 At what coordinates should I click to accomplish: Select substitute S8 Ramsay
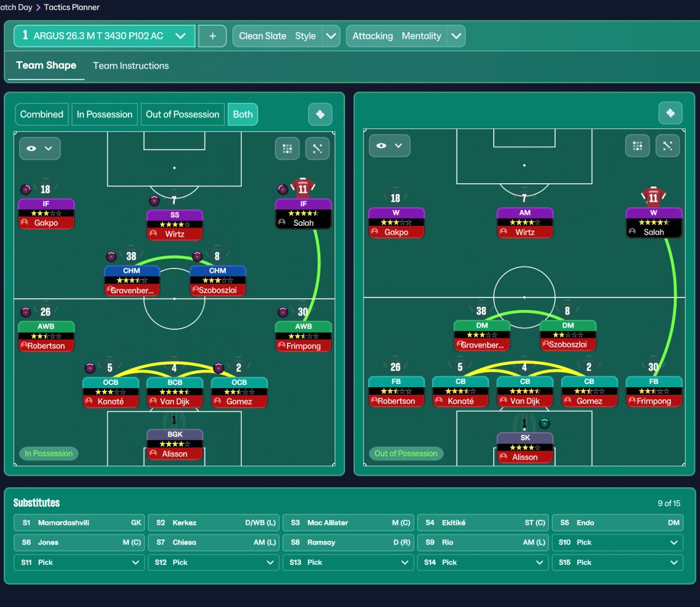348,542
